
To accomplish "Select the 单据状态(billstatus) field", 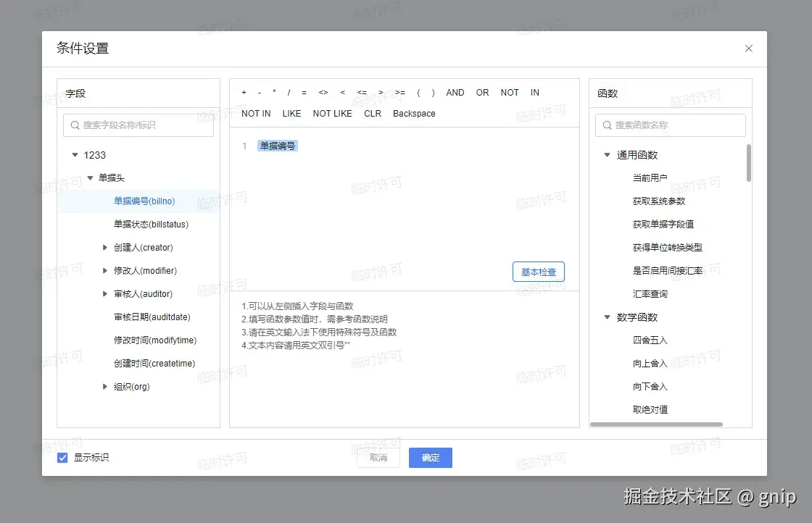I will [152, 224].
